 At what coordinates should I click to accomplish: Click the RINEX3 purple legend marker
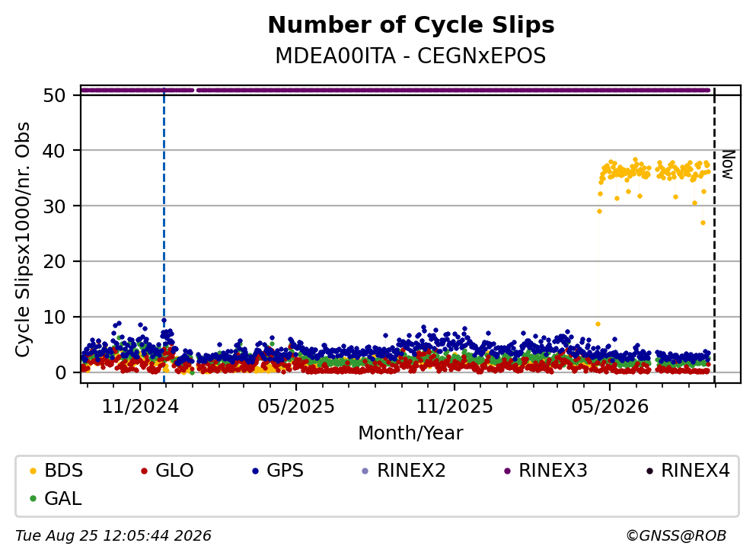[507, 471]
